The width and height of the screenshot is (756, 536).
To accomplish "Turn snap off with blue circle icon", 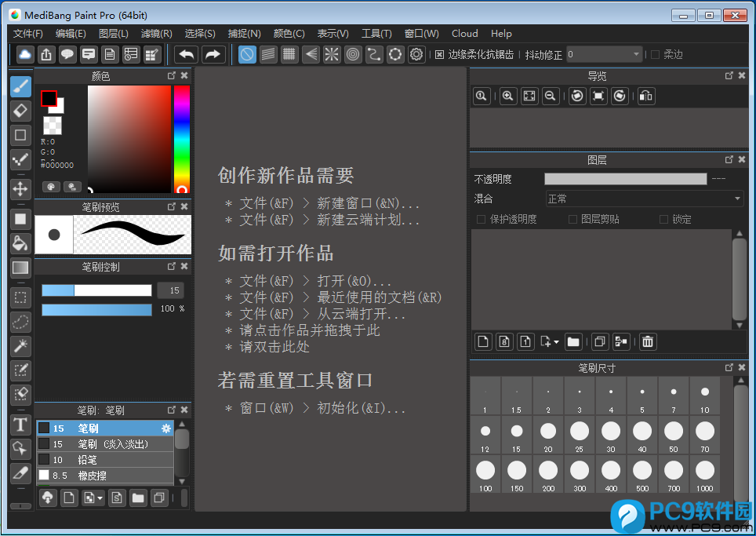I will [247, 54].
